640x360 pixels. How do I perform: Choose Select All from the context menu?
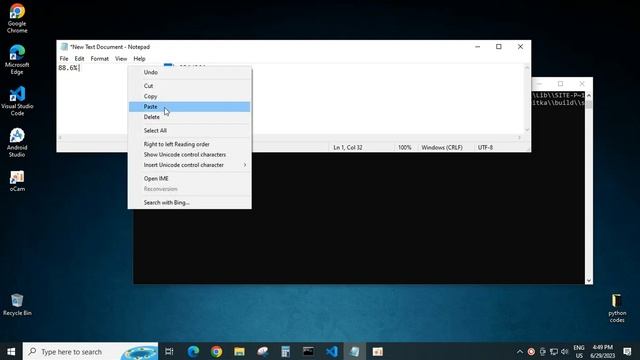(189, 131)
